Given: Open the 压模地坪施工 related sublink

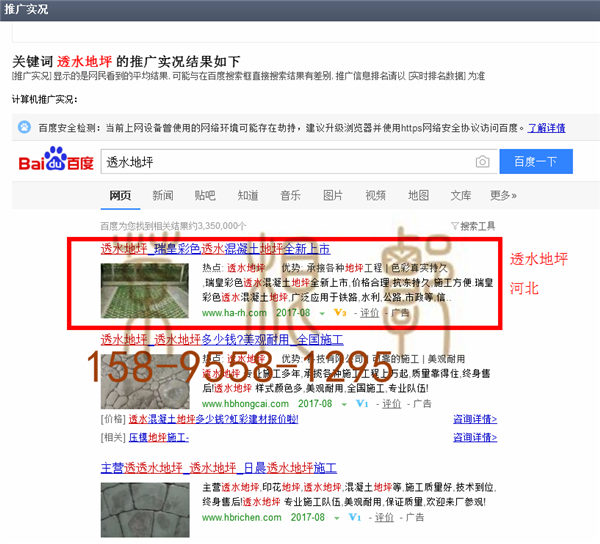Looking at the screenshot, I should (159, 437).
